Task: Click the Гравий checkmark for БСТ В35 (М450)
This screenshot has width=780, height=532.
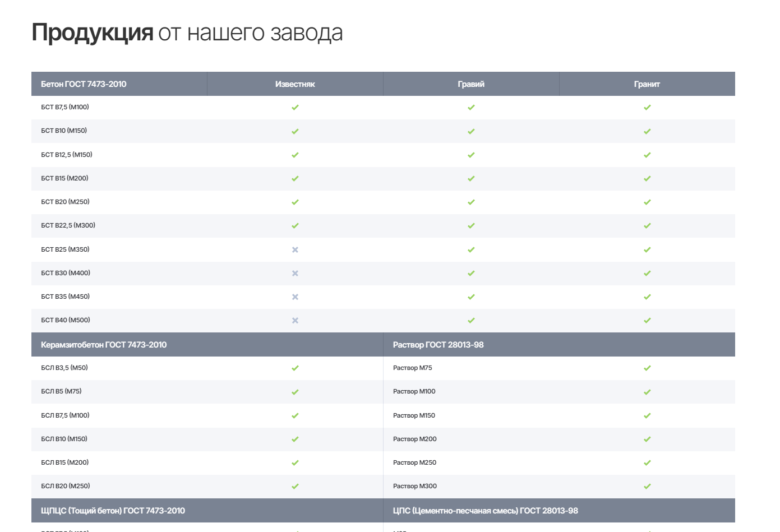Action: [471, 297]
